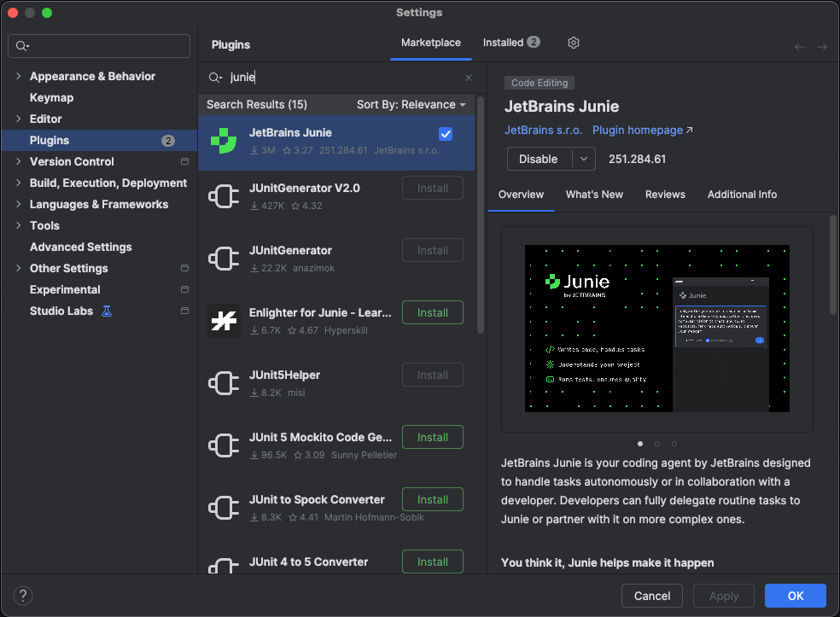Click the plugins settings gear icon

[x=573, y=43]
